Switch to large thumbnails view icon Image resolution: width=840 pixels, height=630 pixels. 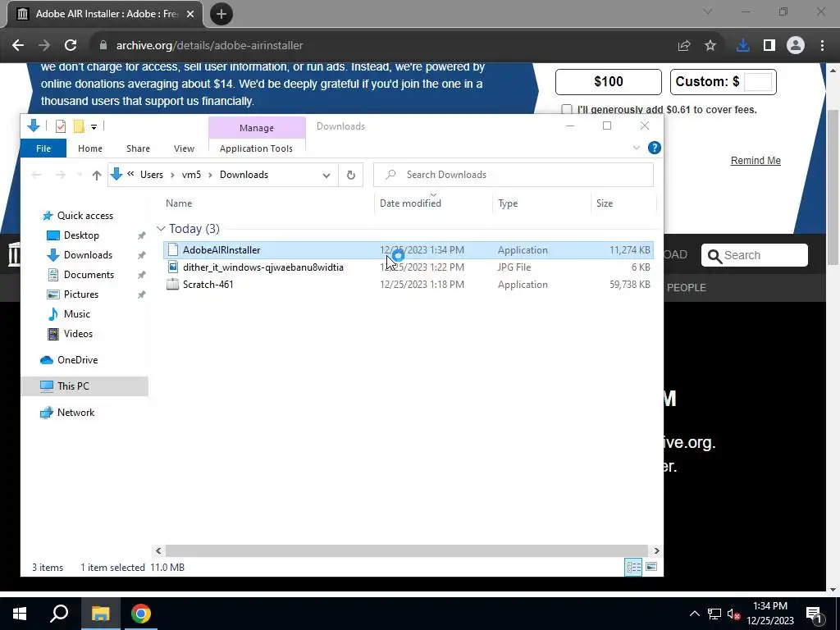[651, 568]
